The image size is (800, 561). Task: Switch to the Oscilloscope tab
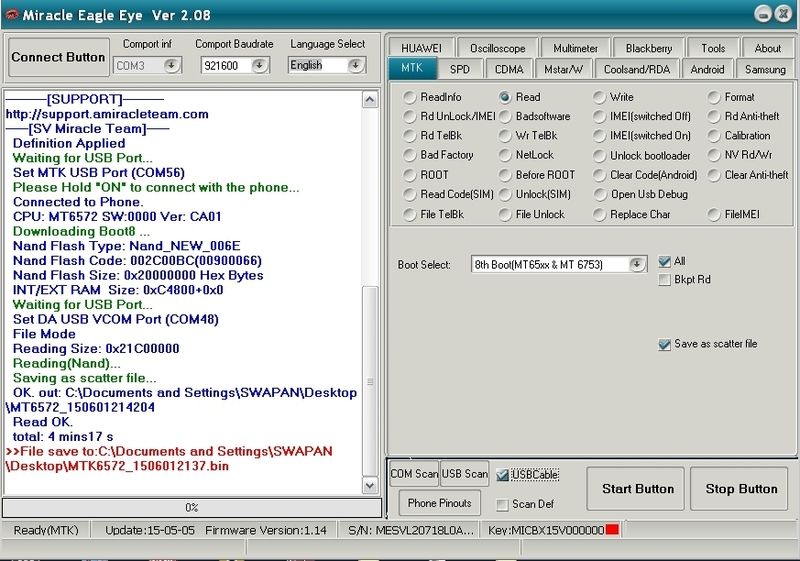[x=497, y=48]
